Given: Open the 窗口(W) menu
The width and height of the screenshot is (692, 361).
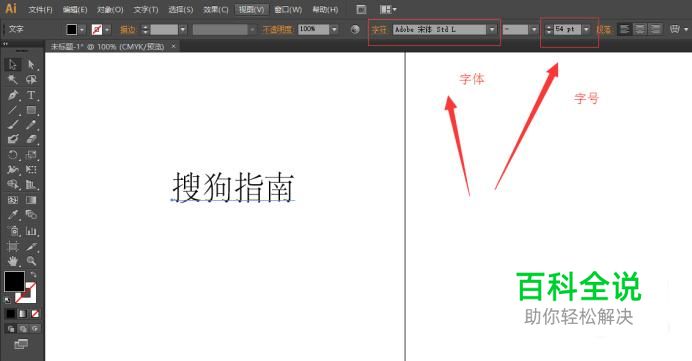Looking at the screenshot, I should [288, 9].
